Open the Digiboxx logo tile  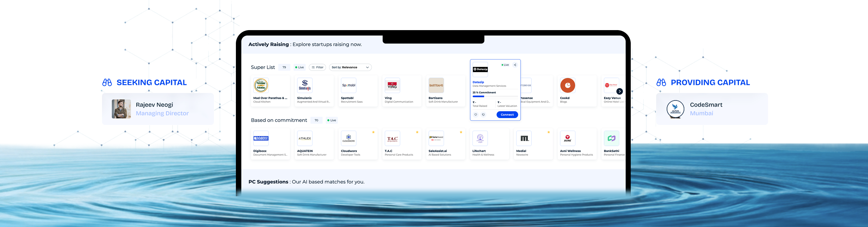(261, 138)
